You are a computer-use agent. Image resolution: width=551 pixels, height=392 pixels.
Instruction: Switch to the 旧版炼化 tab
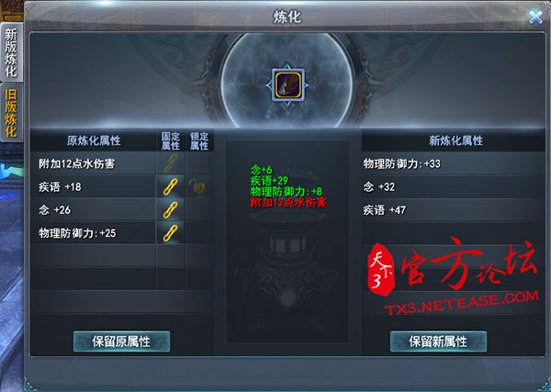pyautogui.click(x=11, y=112)
